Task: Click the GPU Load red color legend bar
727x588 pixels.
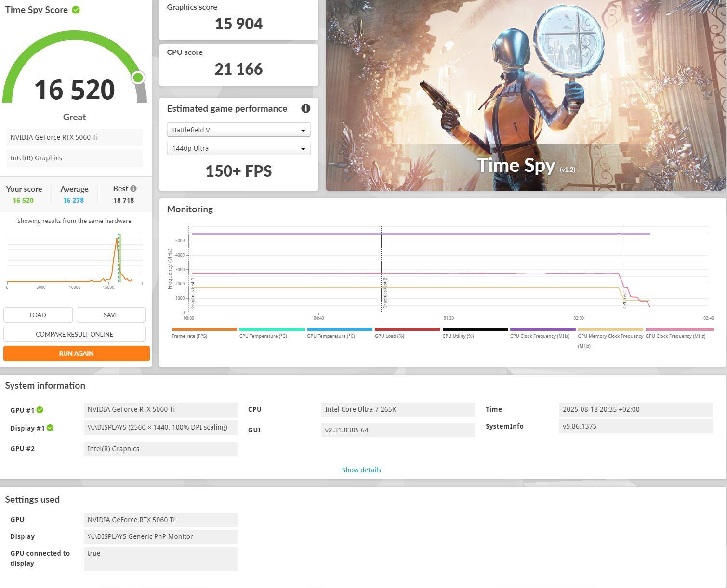Action: (407, 330)
